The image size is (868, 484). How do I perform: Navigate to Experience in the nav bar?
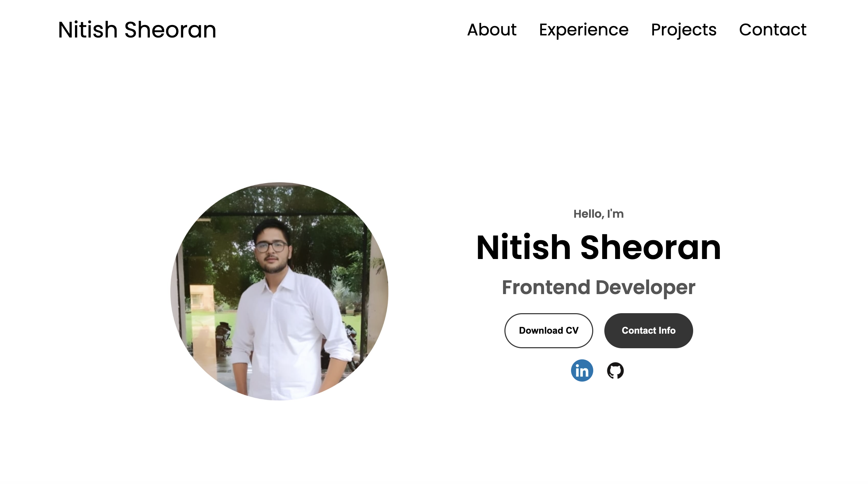click(x=584, y=30)
